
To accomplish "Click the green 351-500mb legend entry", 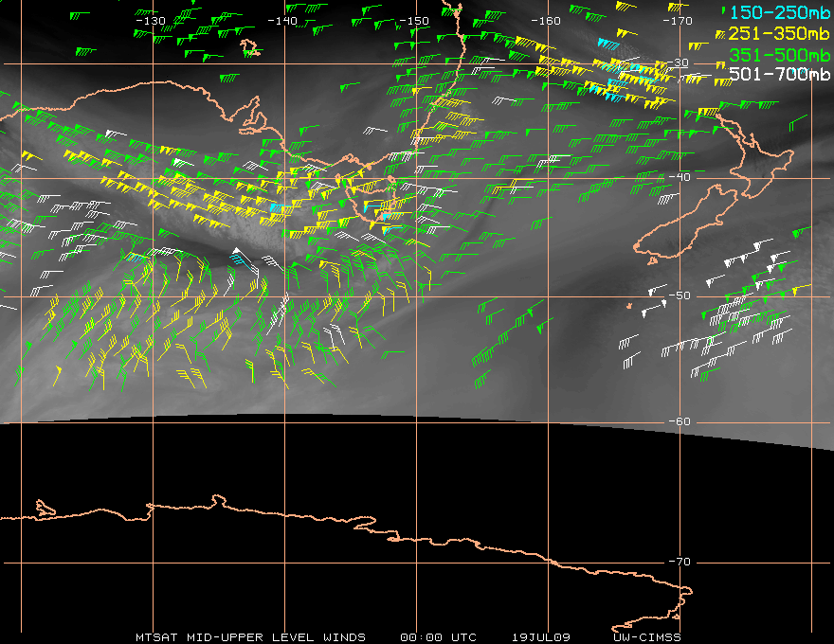I will [x=779, y=55].
